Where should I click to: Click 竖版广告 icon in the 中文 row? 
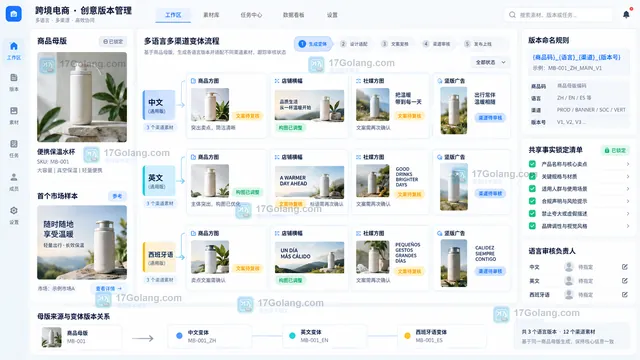440,81
